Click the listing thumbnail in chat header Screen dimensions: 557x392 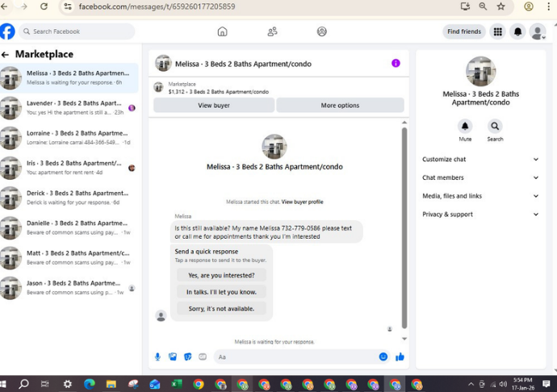coord(163,64)
